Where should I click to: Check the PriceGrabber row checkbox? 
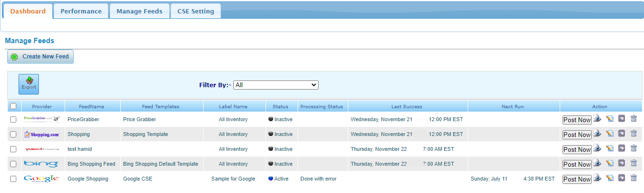(13, 119)
